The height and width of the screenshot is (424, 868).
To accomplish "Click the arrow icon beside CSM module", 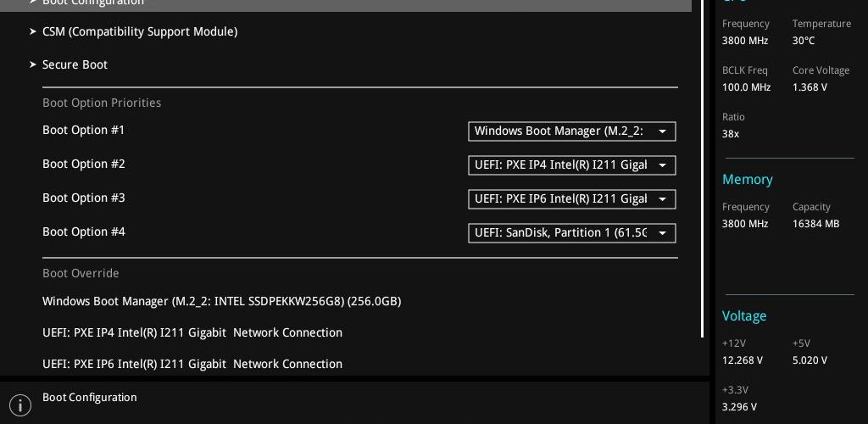I will click(33, 32).
